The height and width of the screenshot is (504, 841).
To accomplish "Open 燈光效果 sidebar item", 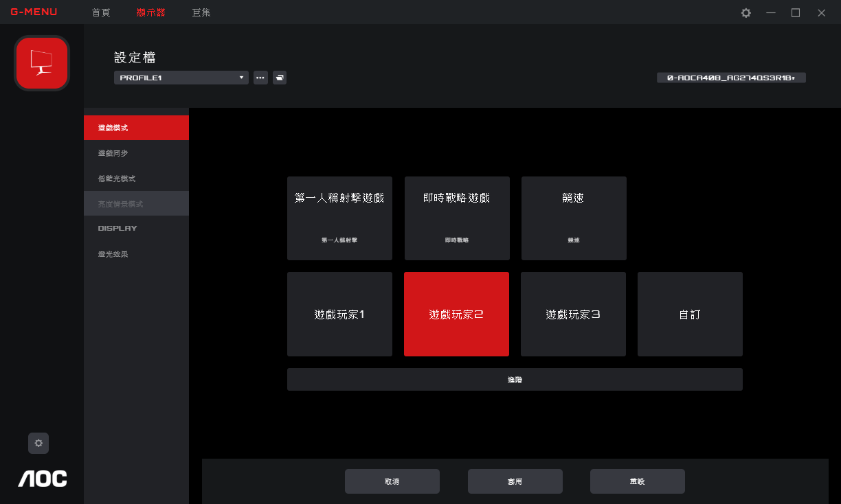I will (136, 254).
